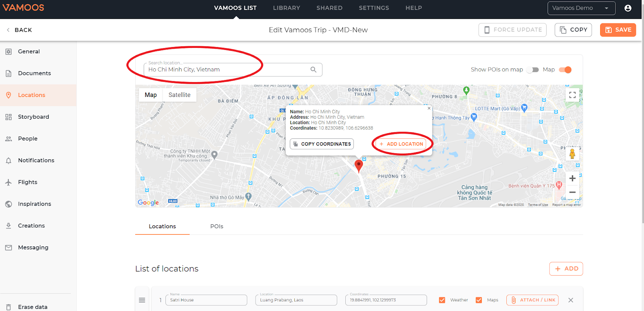This screenshot has width=644, height=311.
Task: Click COPY COORDINATES in the map popup
Action: pyautogui.click(x=322, y=144)
